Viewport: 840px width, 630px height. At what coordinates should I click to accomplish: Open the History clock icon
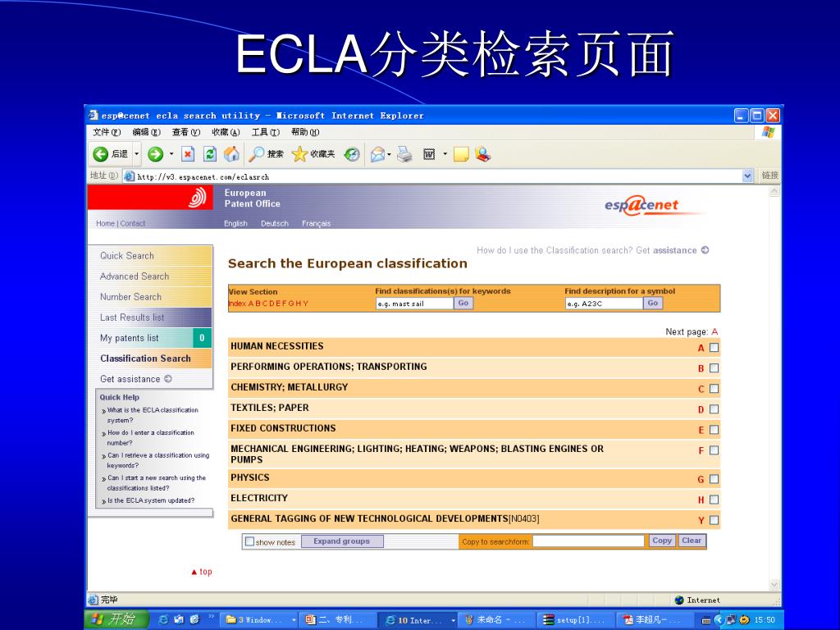[x=352, y=154]
